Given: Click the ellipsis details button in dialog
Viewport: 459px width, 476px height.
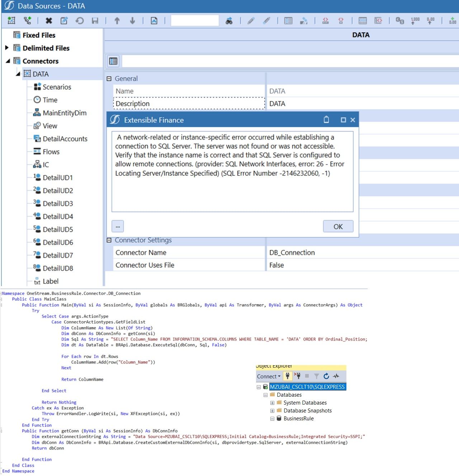Looking at the screenshot, I should [x=118, y=227].
